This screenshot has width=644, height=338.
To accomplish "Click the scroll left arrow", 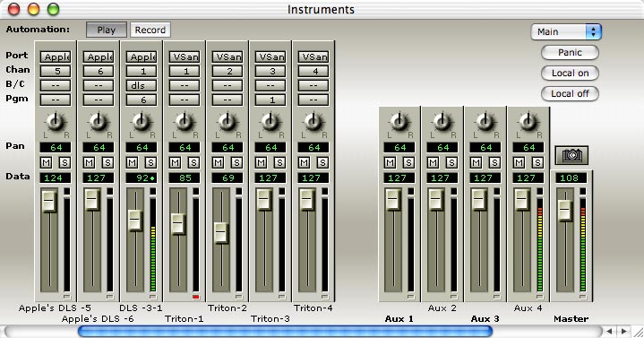I will [609, 331].
